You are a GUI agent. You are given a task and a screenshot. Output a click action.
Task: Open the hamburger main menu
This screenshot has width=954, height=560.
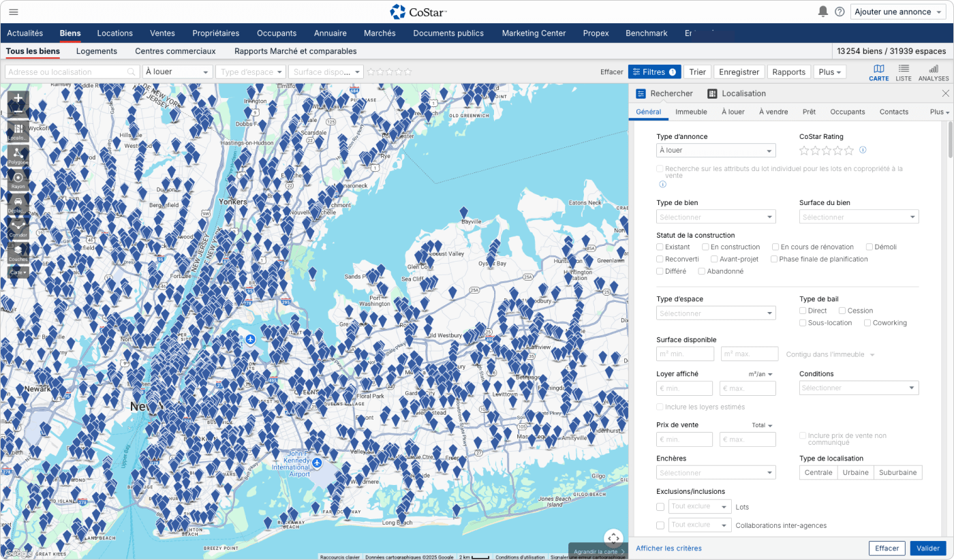[14, 12]
